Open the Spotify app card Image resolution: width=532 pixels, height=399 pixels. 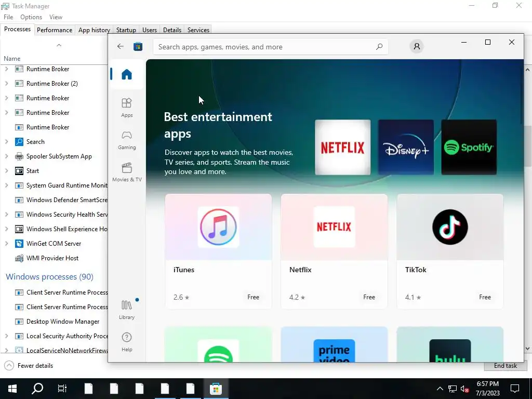[x=218, y=344]
